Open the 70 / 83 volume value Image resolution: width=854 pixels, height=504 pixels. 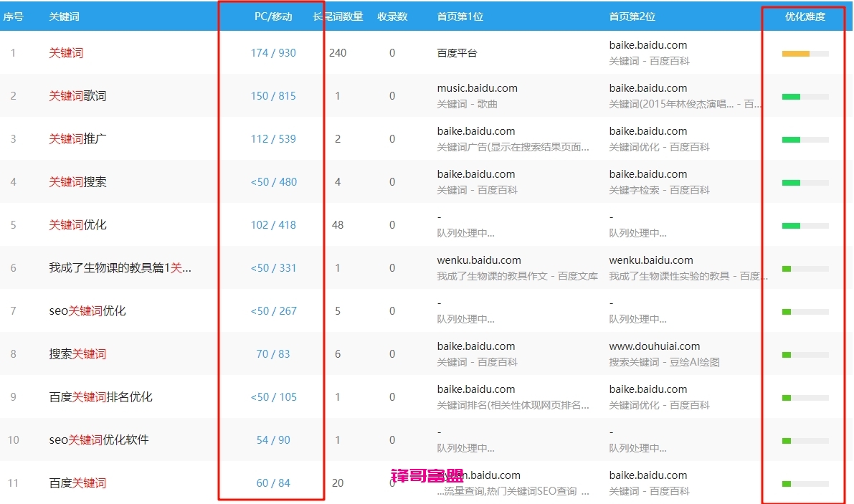coord(273,354)
